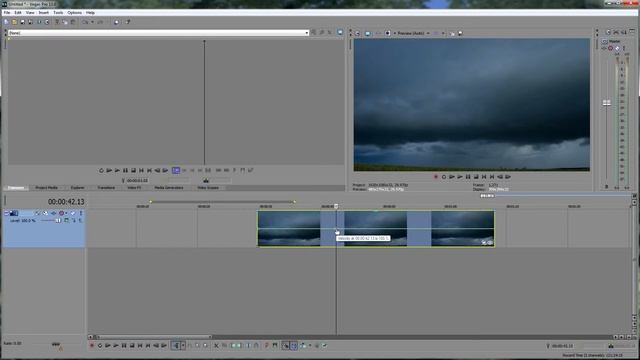Switch to the Project Media tab
This screenshot has width=640, height=360.
pos(46,188)
